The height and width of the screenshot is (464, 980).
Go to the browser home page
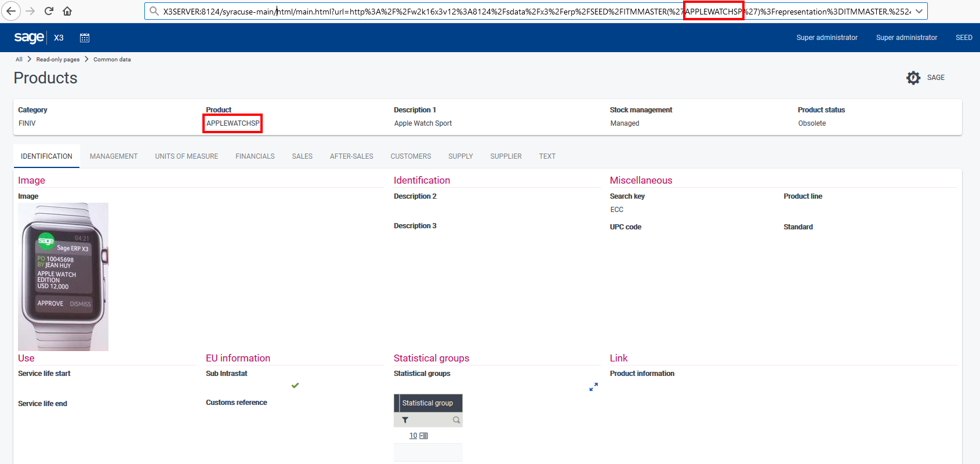pyautogui.click(x=67, y=11)
